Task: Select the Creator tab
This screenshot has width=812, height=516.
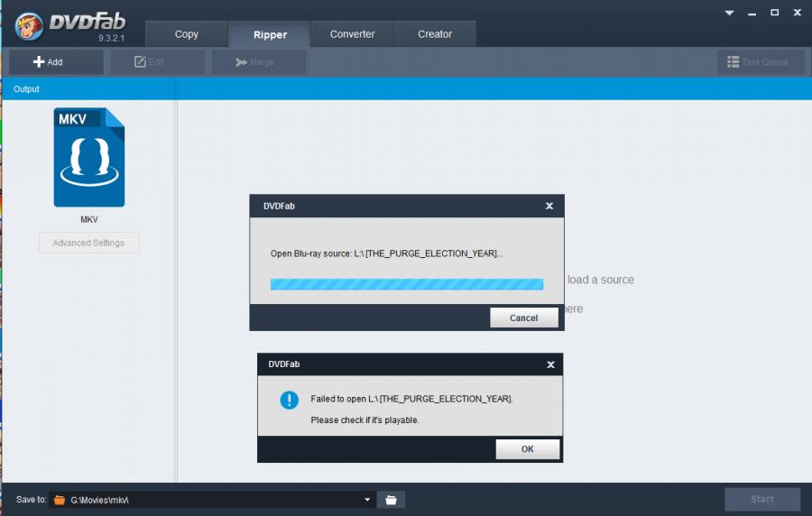Action: pos(435,34)
